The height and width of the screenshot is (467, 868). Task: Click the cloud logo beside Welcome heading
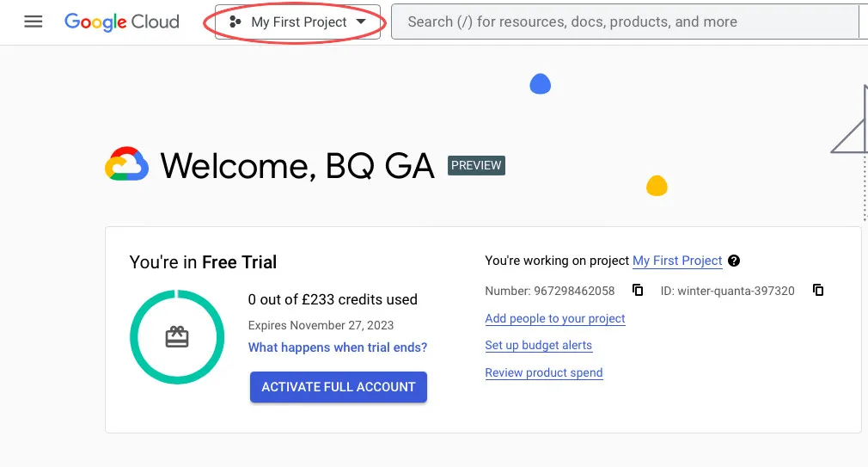pyautogui.click(x=127, y=164)
